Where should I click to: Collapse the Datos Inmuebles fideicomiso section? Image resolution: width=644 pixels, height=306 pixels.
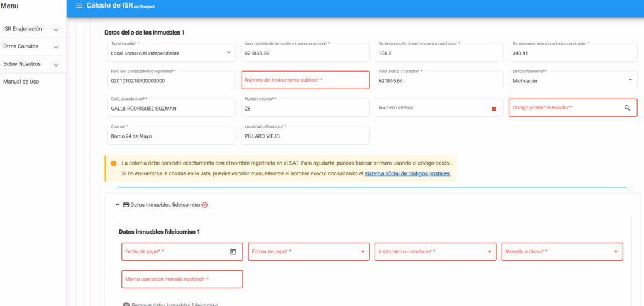117,205
